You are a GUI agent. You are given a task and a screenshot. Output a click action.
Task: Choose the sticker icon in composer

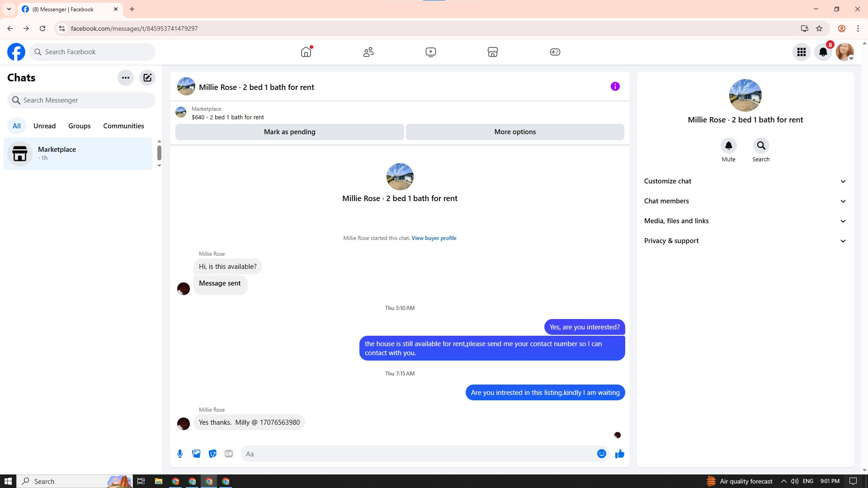coord(212,454)
